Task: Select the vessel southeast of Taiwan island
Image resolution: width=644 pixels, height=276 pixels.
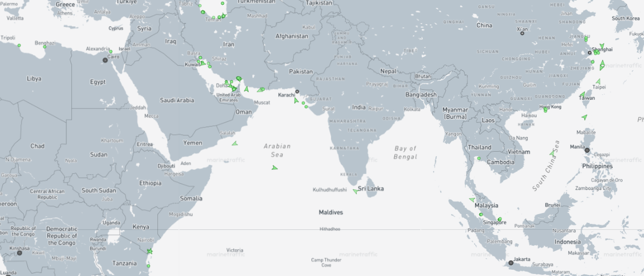Action: coord(584,117)
